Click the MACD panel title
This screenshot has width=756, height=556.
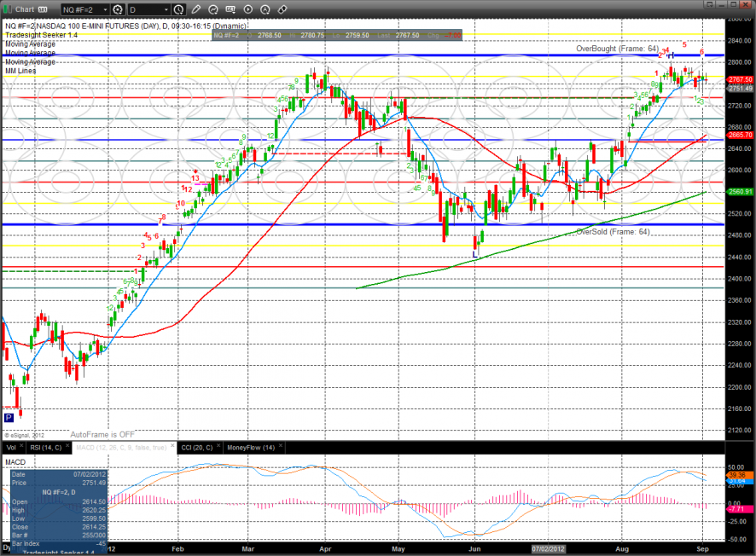point(15,462)
